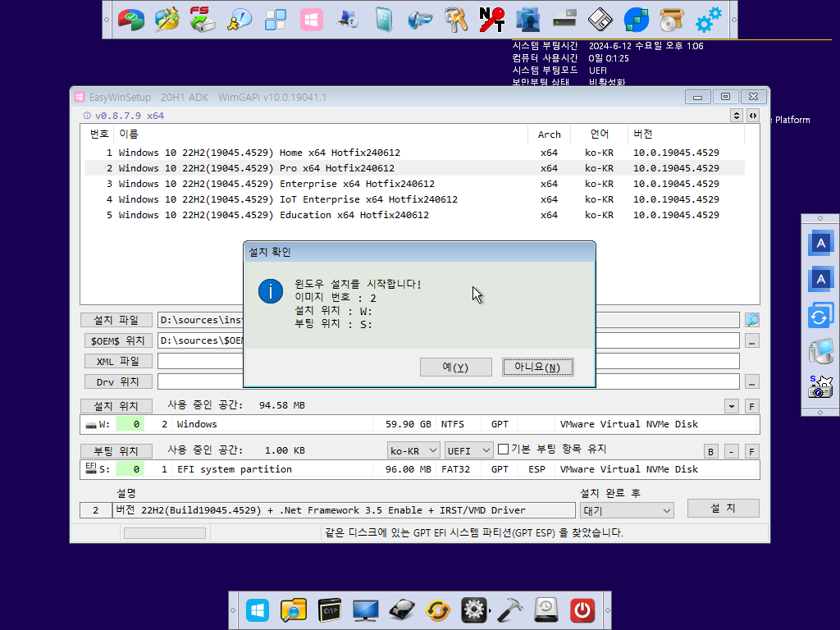This screenshot has width=840, height=630.
Task: Launch the command prompt dock icon
Action: click(x=330, y=610)
